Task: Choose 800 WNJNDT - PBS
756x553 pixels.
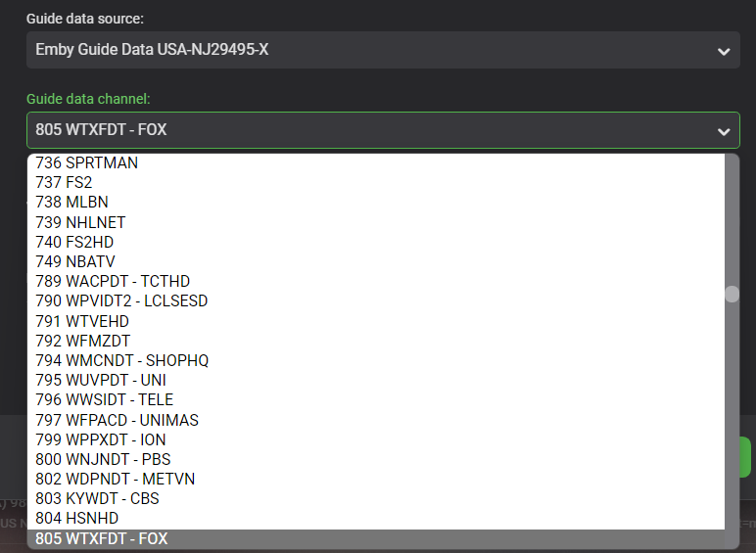Action: pyautogui.click(x=376, y=459)
